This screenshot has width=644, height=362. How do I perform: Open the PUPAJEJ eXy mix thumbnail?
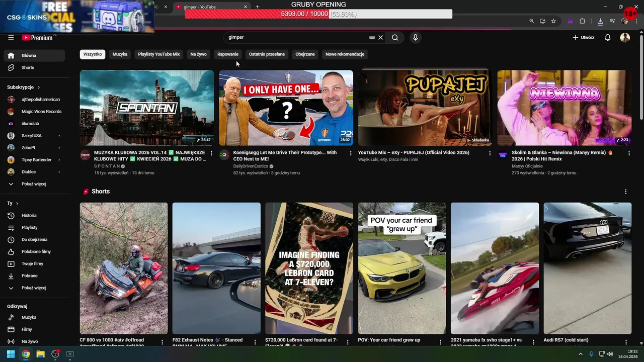click(425, 108)
